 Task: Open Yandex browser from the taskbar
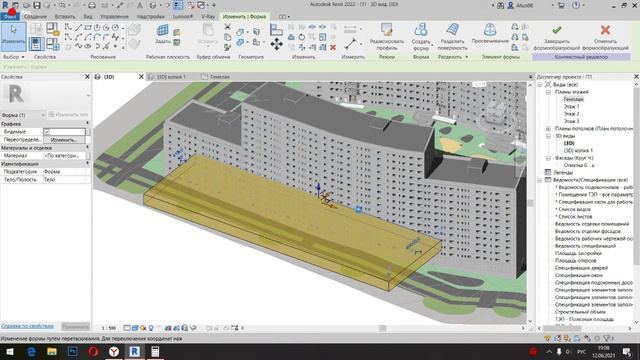[x=114, y=351]
